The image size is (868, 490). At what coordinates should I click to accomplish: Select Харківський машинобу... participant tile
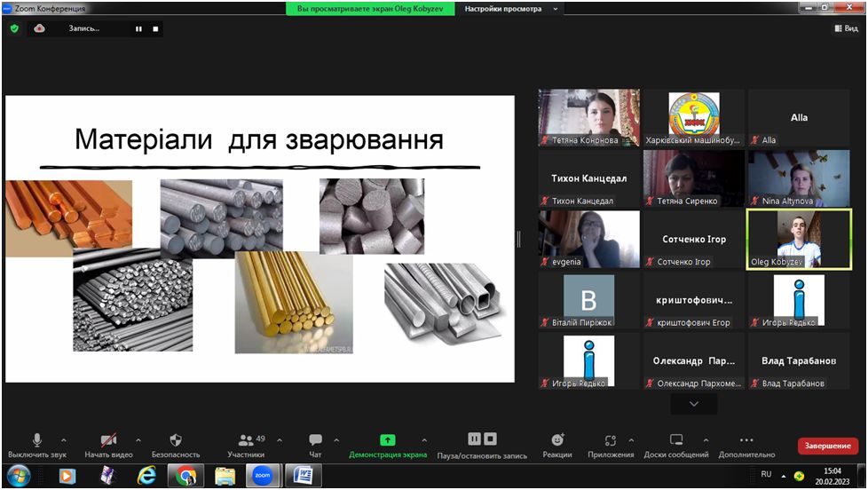[694, 117]
